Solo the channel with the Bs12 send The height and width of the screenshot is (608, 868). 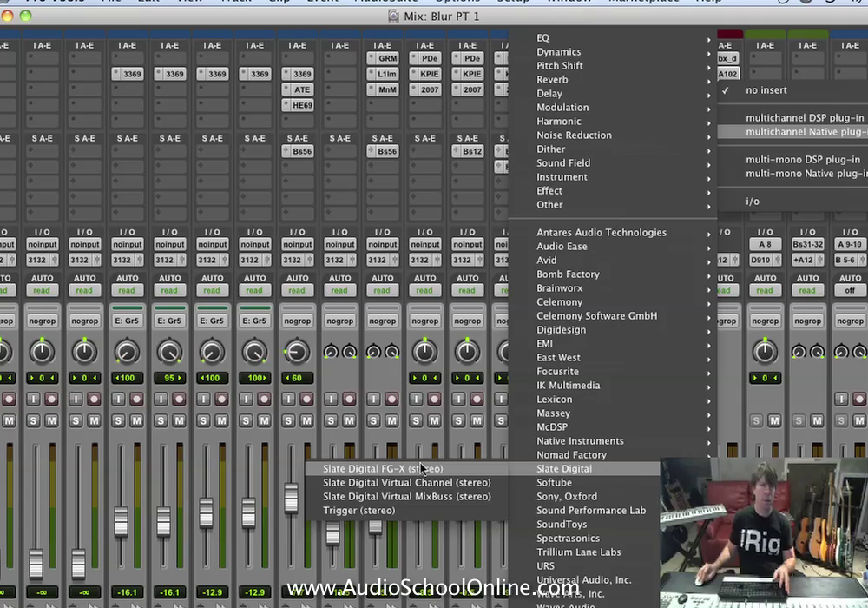pos(458,421)
